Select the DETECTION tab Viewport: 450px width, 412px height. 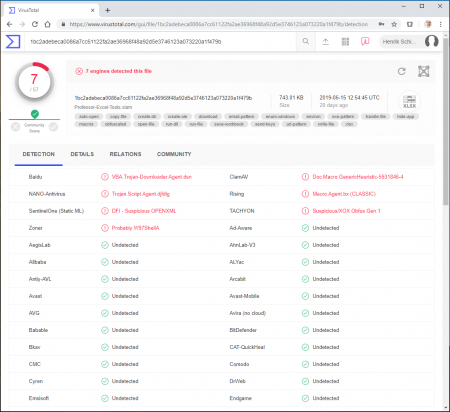39,154
